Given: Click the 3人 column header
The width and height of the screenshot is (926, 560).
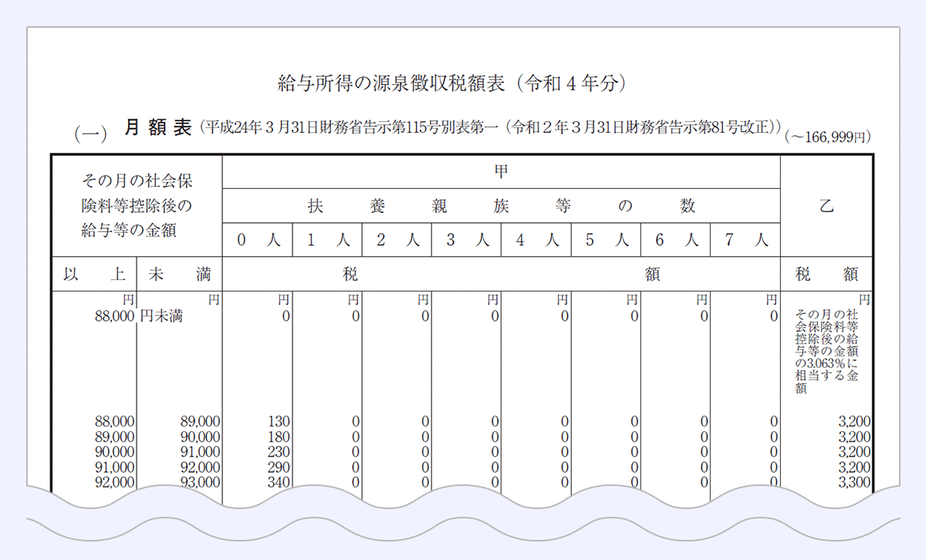Looking at the screenshot, I should click(x=465, y=239).
